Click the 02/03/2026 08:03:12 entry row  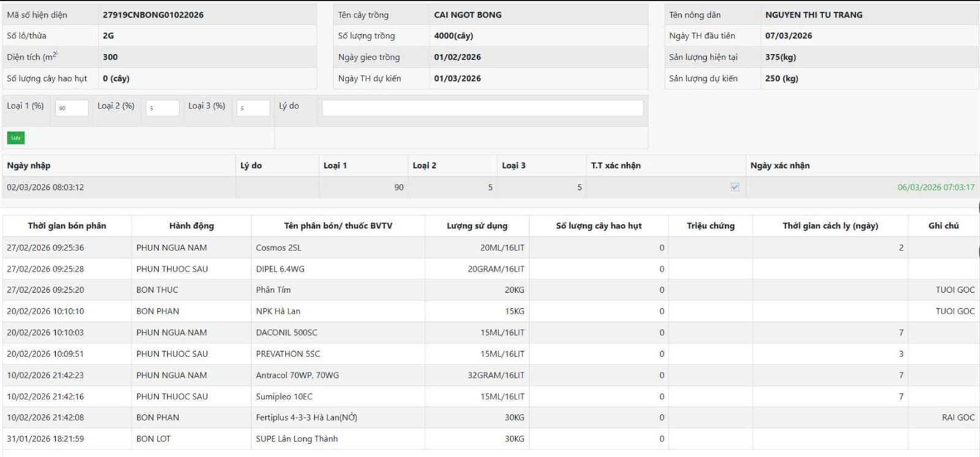(45, 187)
